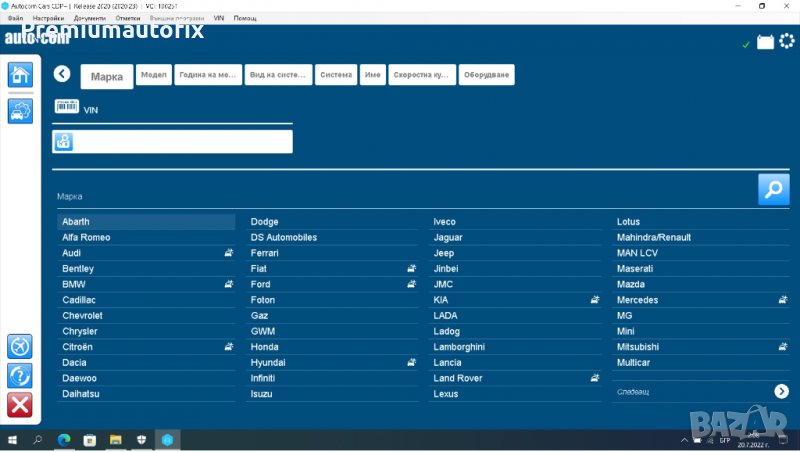
Task: Open the blue help question mark icon
Action: coord(20,376)
